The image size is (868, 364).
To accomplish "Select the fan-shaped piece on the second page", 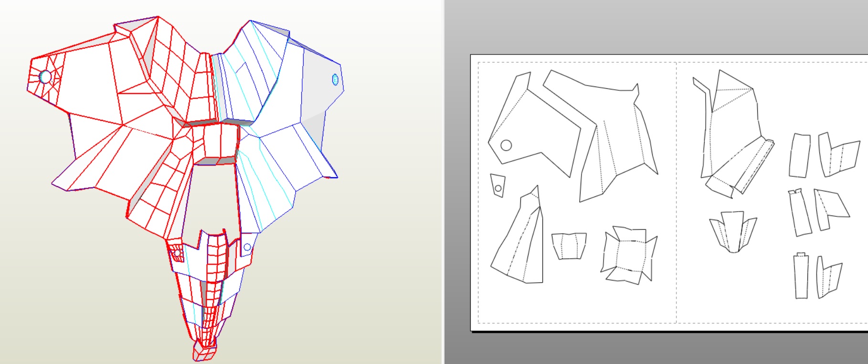I will point(733,232).
